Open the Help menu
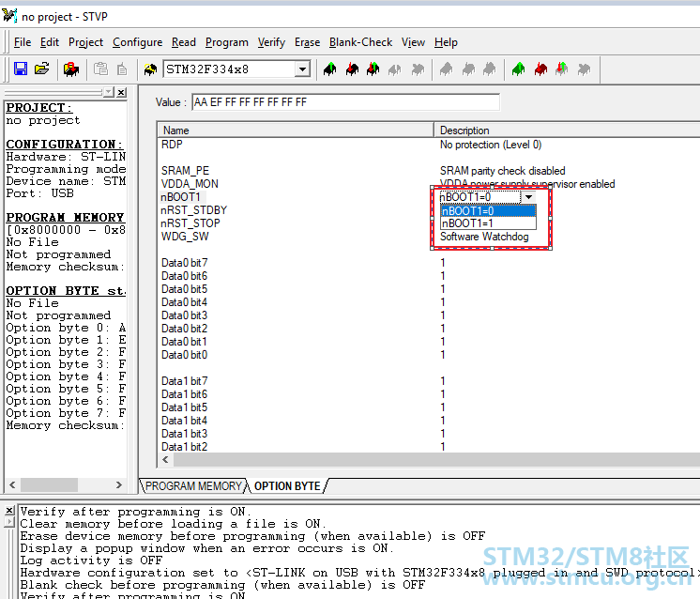The image size is (700, 599). click(x=446, y=42)
